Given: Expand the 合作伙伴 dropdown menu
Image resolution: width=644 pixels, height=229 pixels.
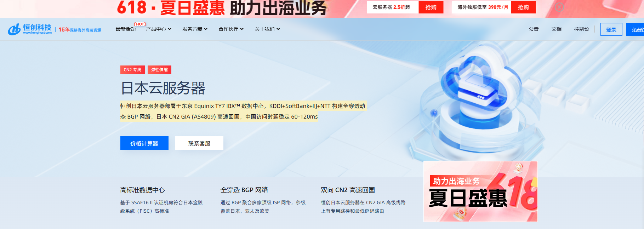Looking at the screenshot, I should (231, 29).
